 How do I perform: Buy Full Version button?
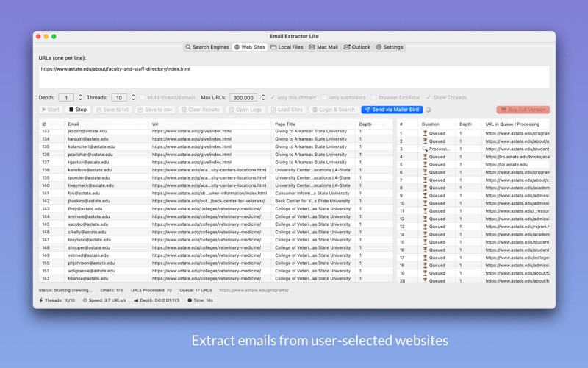coord(523,110)
